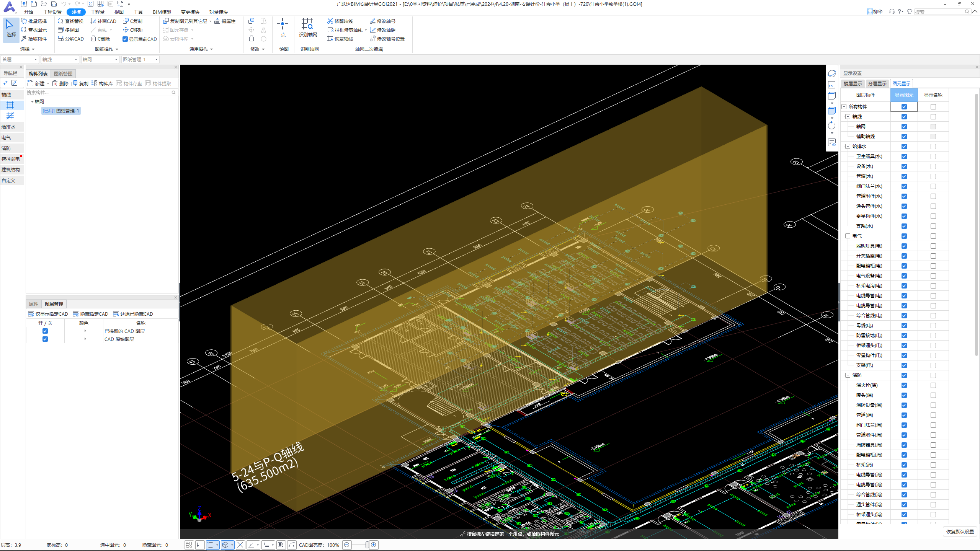
Task: Expand 拉框修剪轴线 dropdown arrow
Action: [x=366, y=30]
